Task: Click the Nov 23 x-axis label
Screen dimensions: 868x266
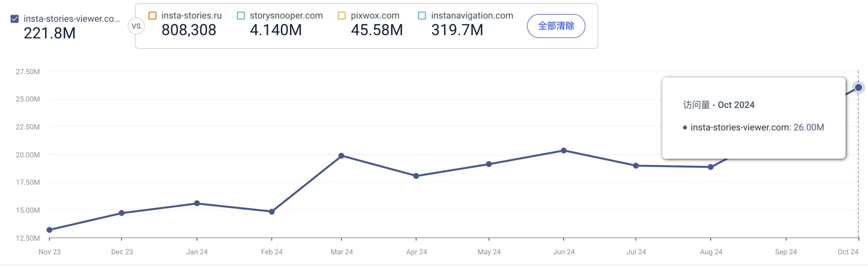Action: (x=49, y=252)
